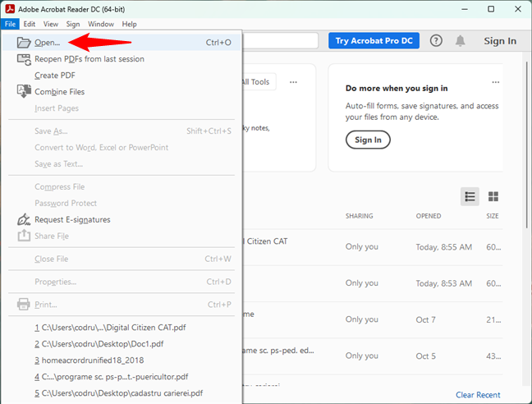
Task: Choose Open... from the File menu
Action: (122, 43)
